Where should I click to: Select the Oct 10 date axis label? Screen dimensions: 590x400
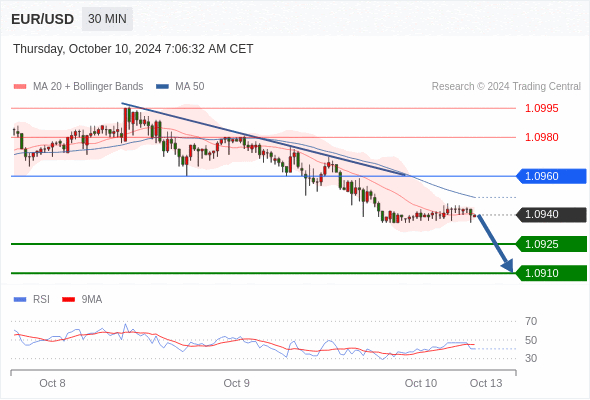tap(421, 383)
